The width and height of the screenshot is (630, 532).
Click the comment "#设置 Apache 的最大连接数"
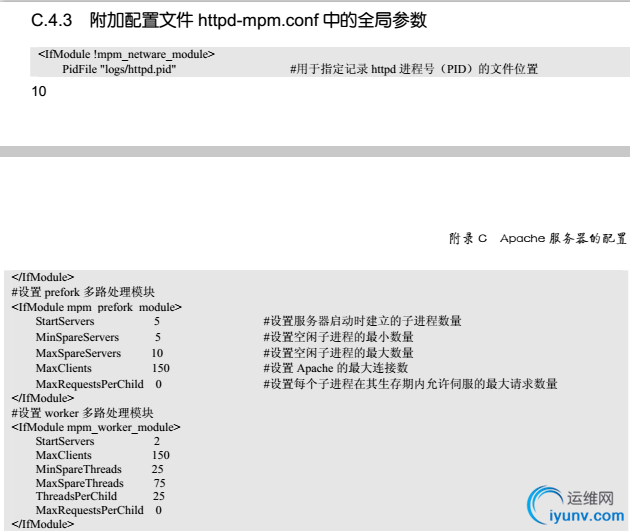coord(336,368)
